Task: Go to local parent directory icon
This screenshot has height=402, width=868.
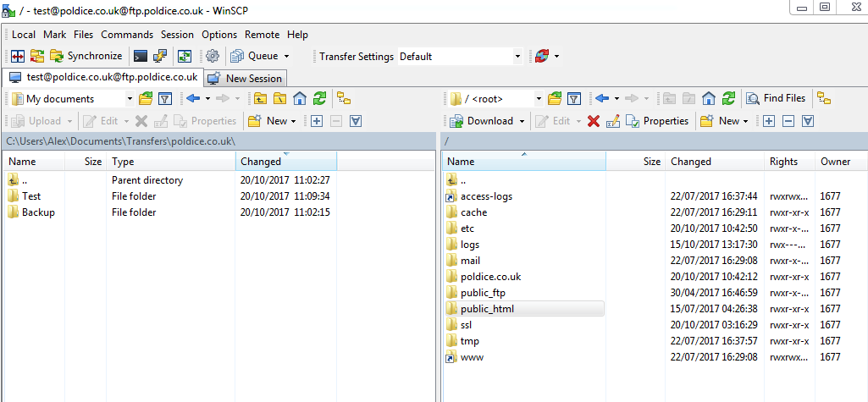Action: tap(261, 99)
